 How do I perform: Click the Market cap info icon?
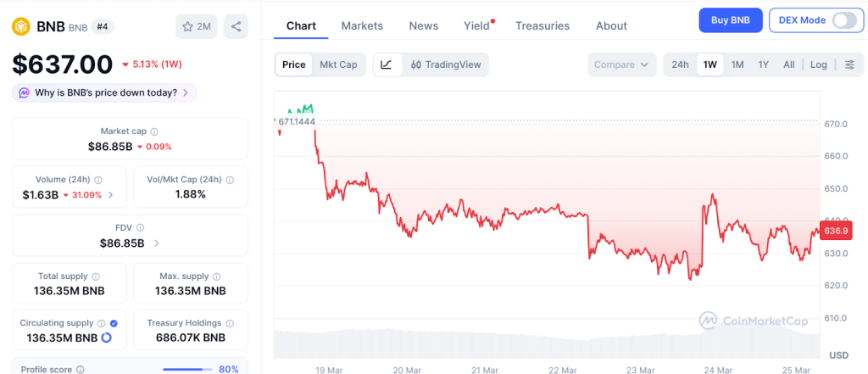153,131
